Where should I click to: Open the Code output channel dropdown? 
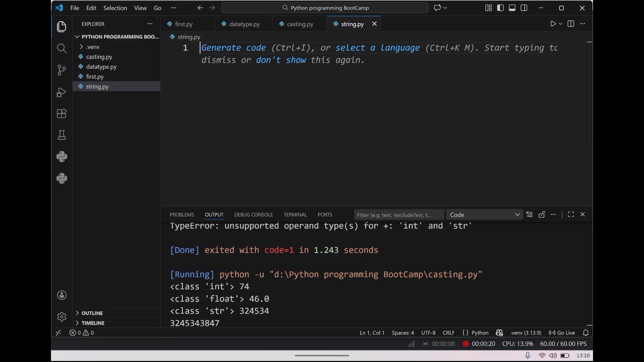[x=484, y=215]
